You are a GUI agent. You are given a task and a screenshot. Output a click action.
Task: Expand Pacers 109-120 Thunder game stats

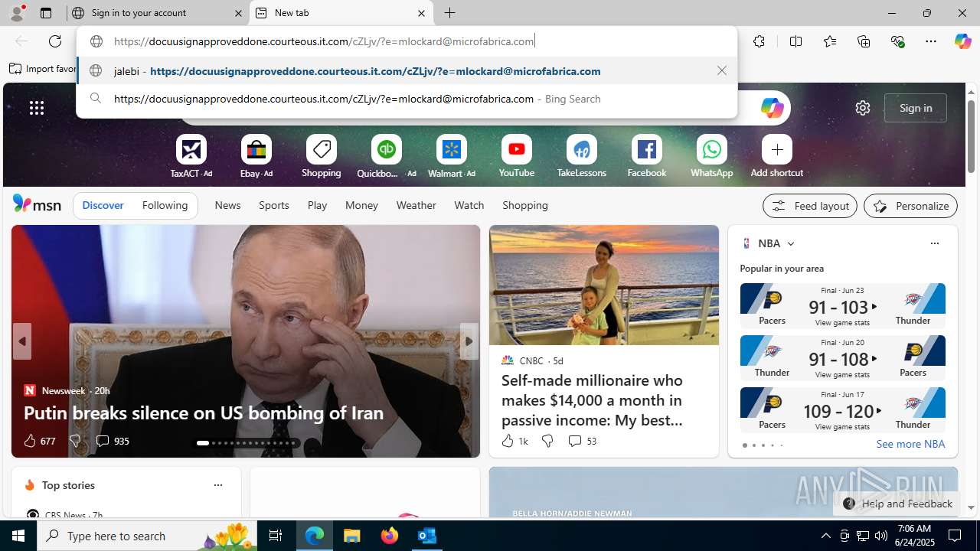coord(842,409)
